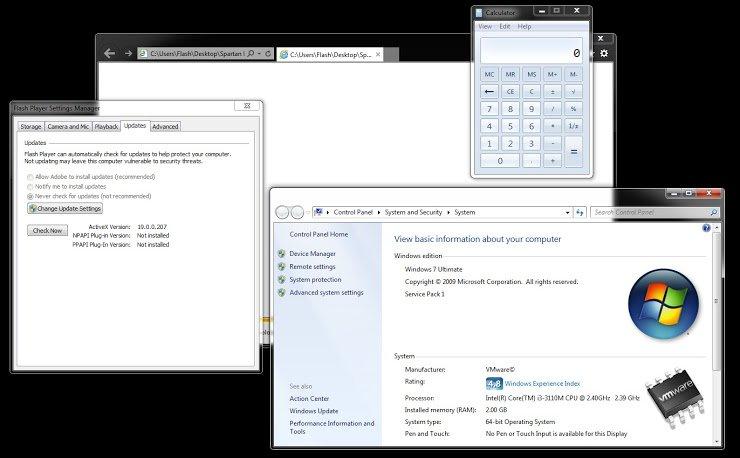Image resolution: width=740 pixels, height=458 pixels.
Task: Expand the Control Panel address bar dropdown
Action: pos(567,212)
